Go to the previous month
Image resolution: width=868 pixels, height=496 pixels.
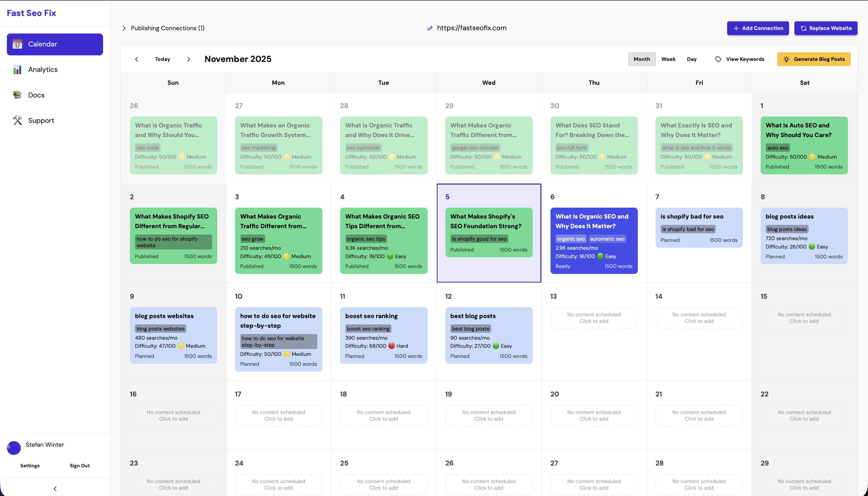tap(137, 59)
